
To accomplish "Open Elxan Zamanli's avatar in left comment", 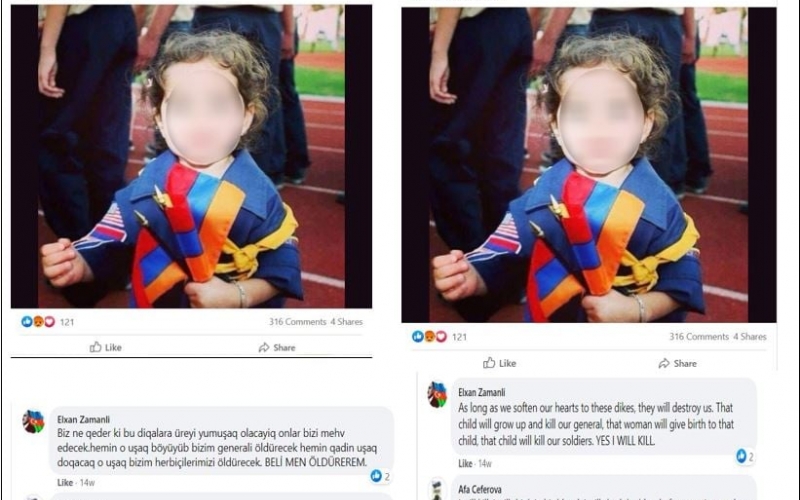I will click(33, 422).
